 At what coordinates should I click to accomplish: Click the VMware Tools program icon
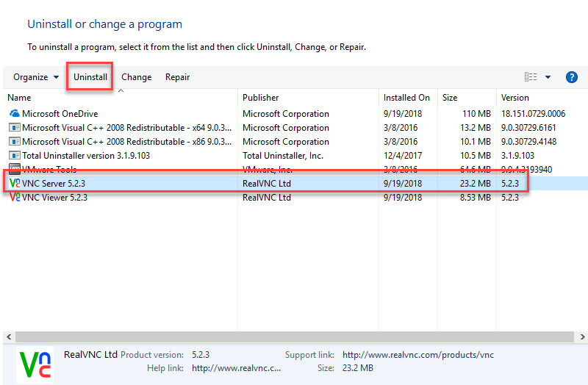(x=14, y=169)
